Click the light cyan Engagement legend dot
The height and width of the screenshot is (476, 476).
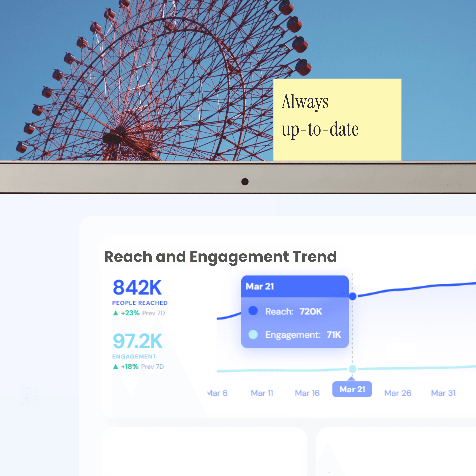click(253, 335)
